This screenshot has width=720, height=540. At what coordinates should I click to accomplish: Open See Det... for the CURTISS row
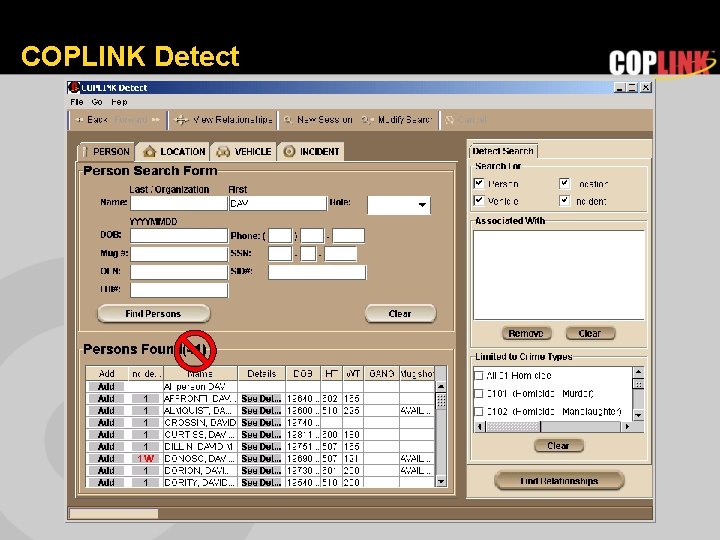coord(261,434)
